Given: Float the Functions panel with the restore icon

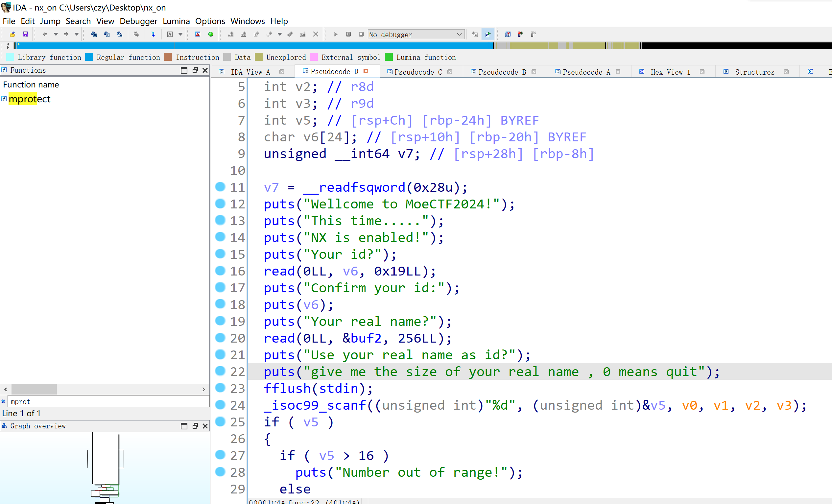Looking at the screenshot, I should coord(195,70).
